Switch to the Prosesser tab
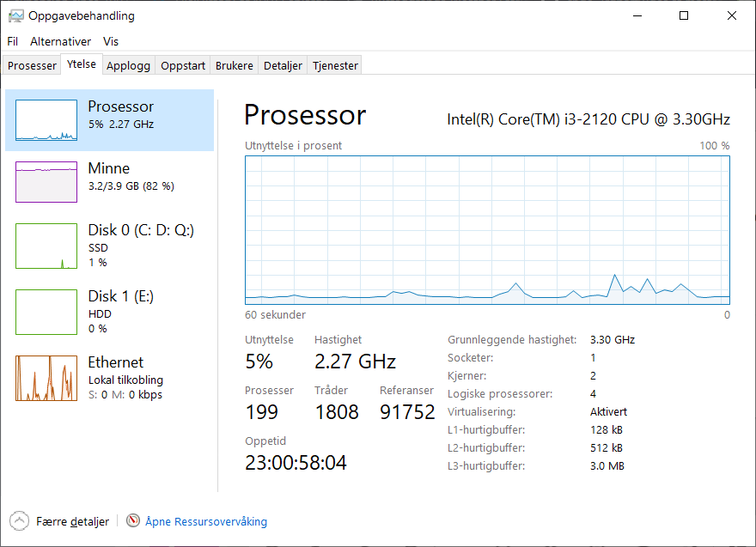The height and width of the screenshot is (547, 756). [x=32, y=65]
